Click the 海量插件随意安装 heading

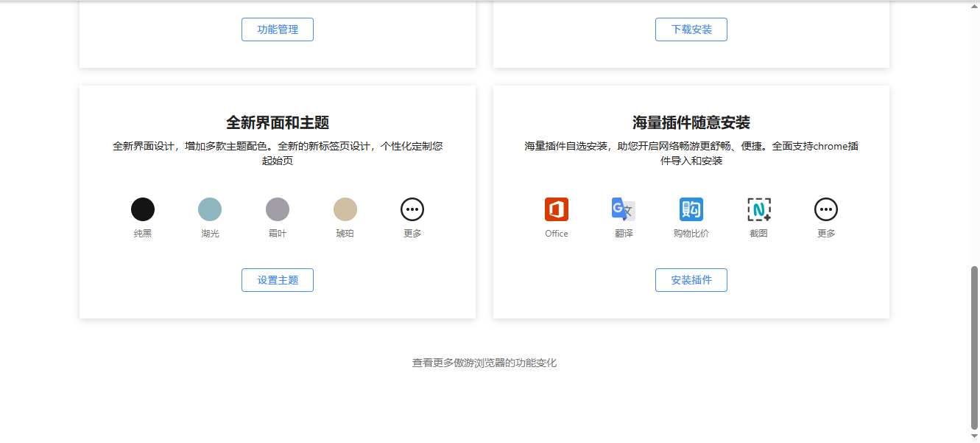[691, 122]
